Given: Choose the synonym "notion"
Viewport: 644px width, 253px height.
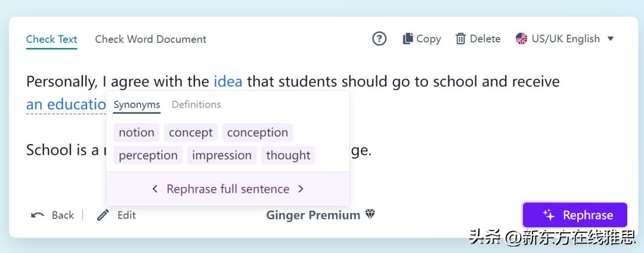Looking at the screenshot, I should [x=137, y=132].
